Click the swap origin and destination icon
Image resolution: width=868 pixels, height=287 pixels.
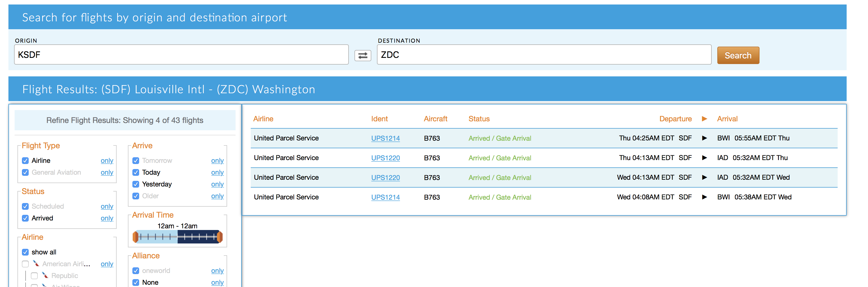pyautogui.click(x=362, y=56)
